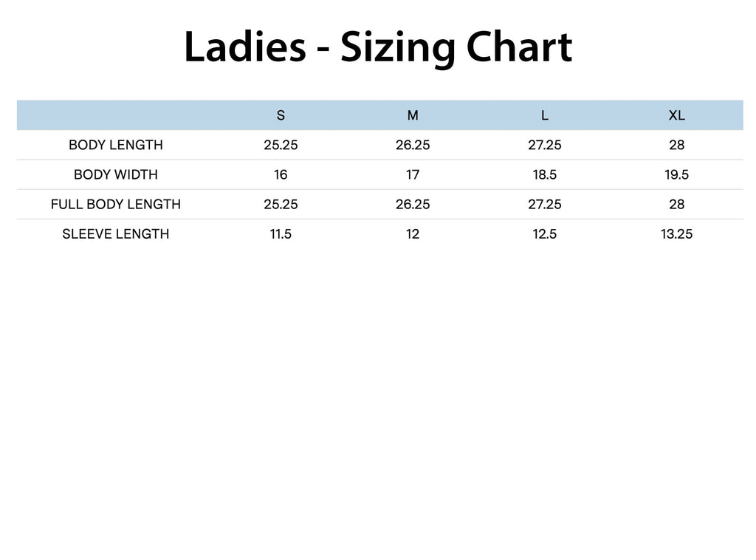Select the XL column header
756x560 pixels.
(676, 115)
